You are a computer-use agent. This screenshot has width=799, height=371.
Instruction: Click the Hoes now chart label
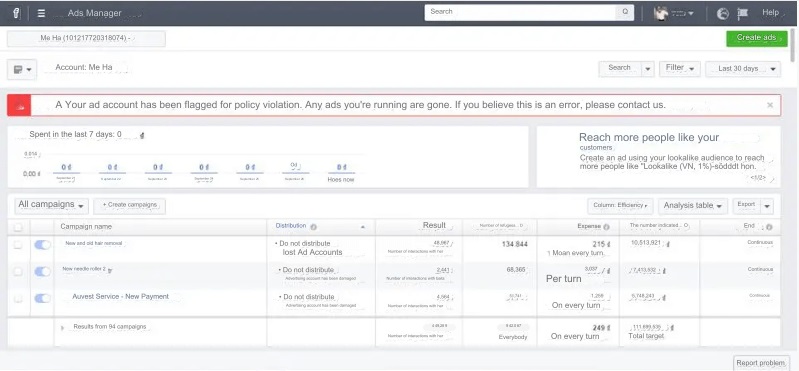click(341, 180)
